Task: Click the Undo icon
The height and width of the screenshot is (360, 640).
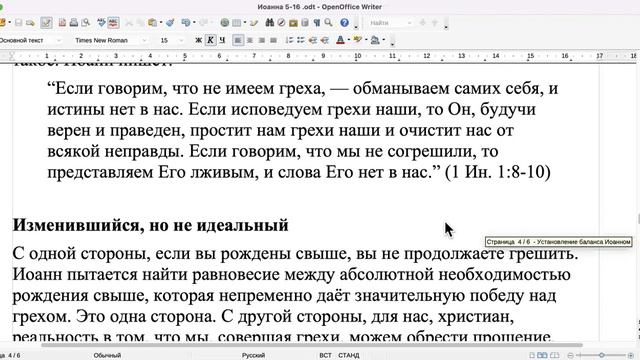Action: pyautogui.click(x=186, y=23)
